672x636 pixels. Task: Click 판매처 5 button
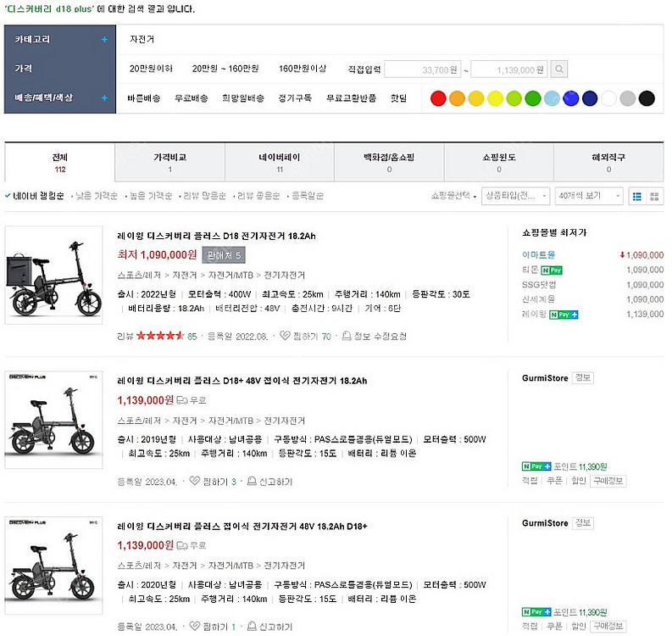(x=224, y=255)
